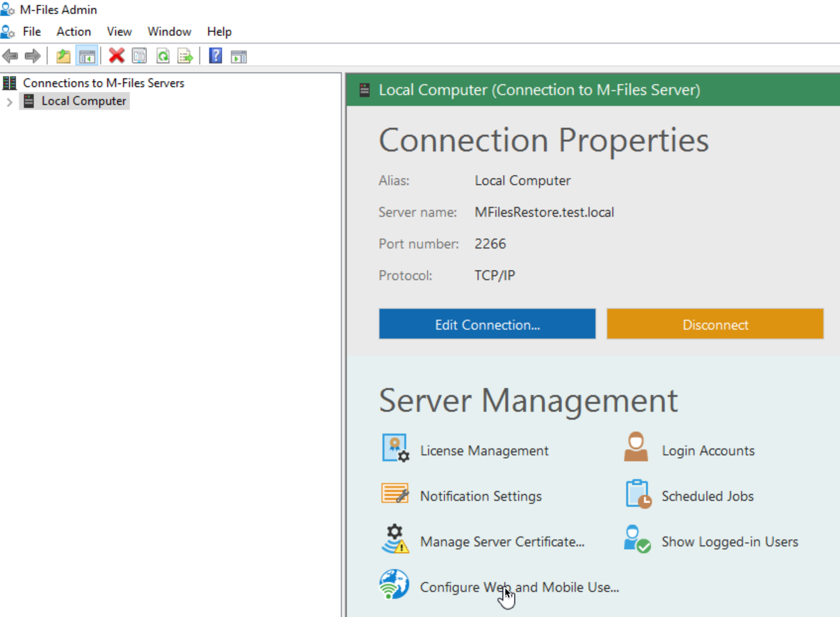Open Manage Server Certificate... link
This screenshot has width=840, height=617.
[x=502, y=542]
